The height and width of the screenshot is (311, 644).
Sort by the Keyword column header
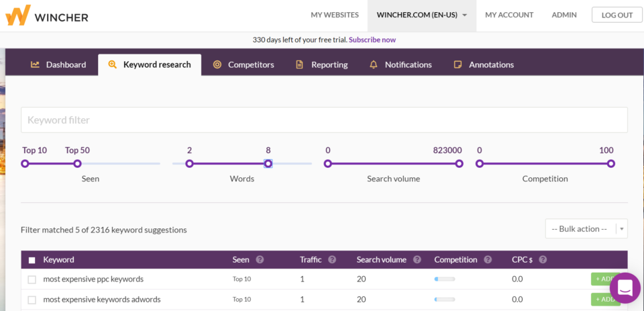[59, 259]
